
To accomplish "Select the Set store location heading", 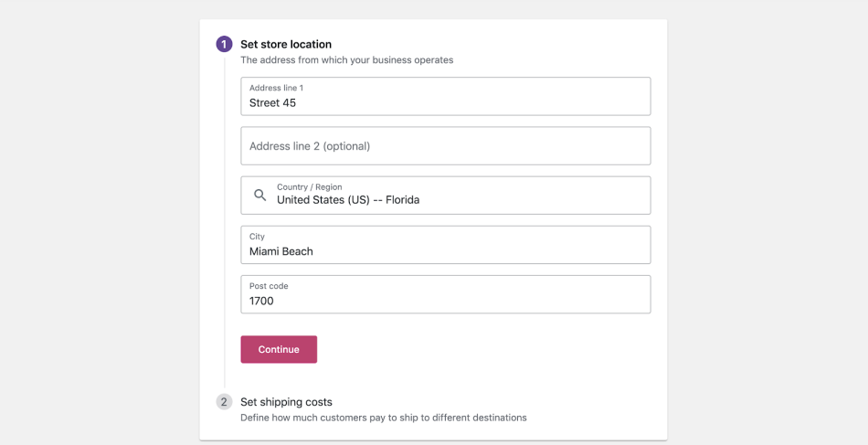I will click(286, 44).
